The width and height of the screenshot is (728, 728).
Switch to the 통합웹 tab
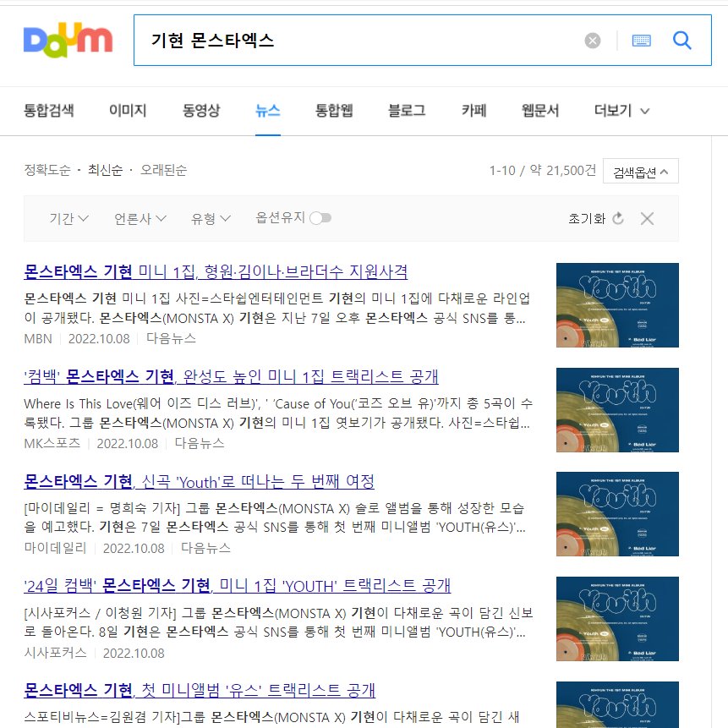pyautogui.click(x=334, y=111)
